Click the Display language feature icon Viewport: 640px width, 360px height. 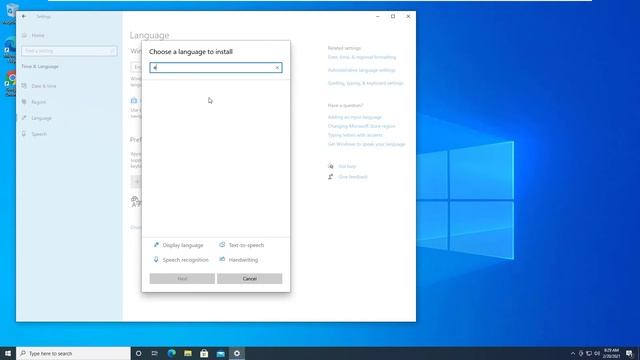(x=156, y=245)
